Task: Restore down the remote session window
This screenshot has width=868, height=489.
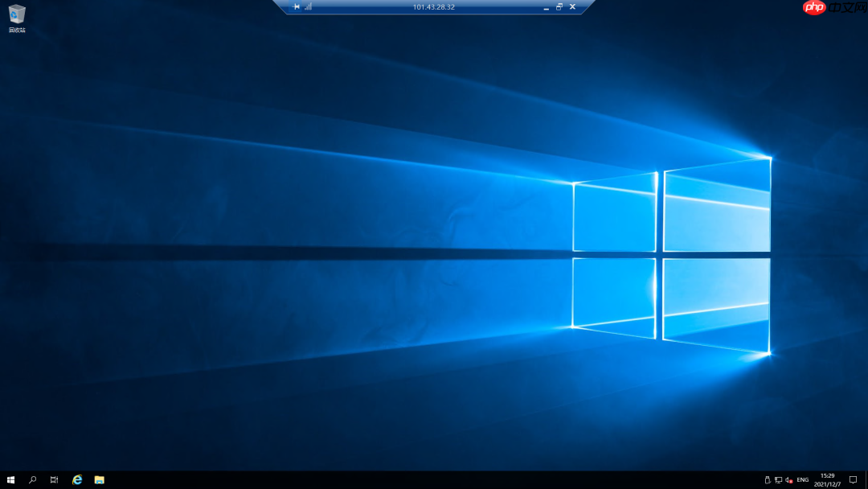Action: click(x=559, y=6)
